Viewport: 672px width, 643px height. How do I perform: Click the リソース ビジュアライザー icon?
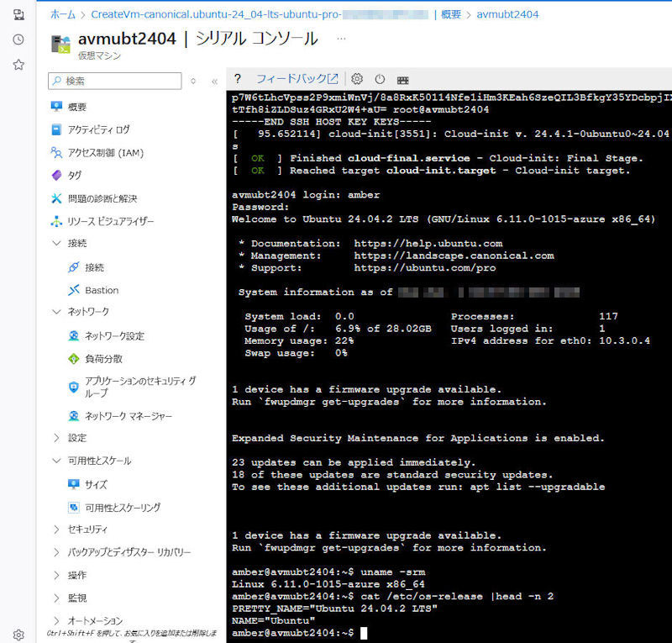click(x=56, y=221)
